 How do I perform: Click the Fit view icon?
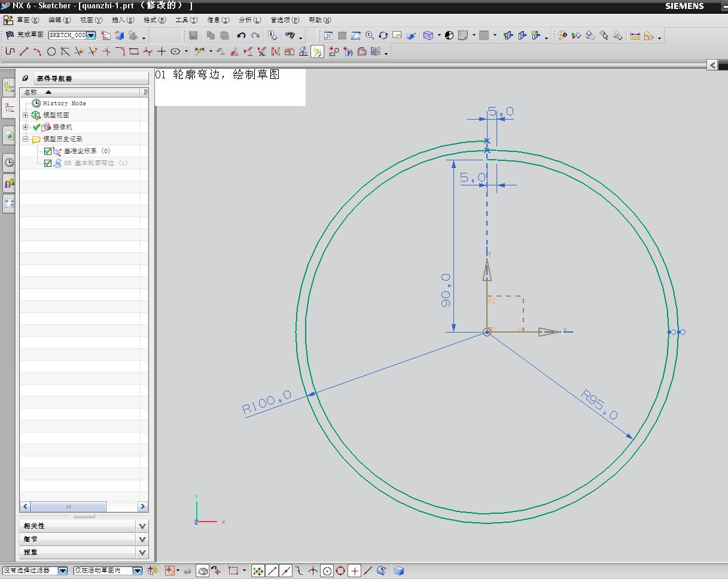(328, 36)
